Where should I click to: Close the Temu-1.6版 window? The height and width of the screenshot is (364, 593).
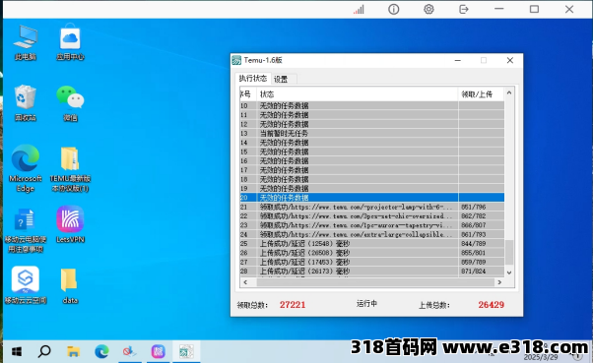tap(510, 60)
